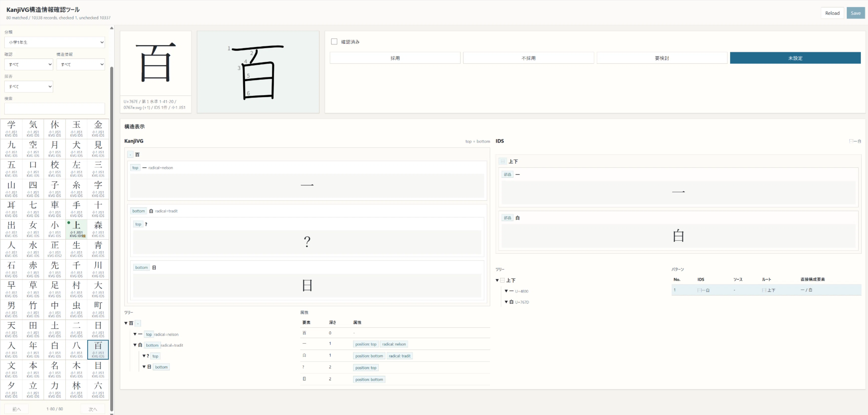The width and height of the screenshot is (868, 415).
Task: Select the 要検討 status button
Action: click(x=662, y=58)
